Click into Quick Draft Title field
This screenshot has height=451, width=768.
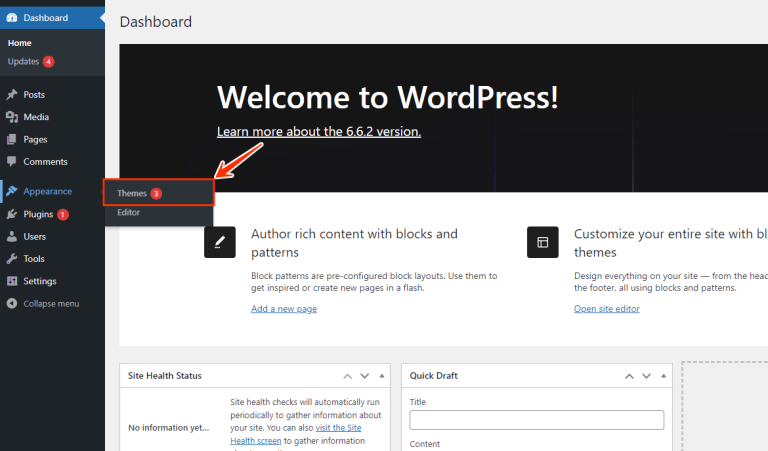(537, 420)
